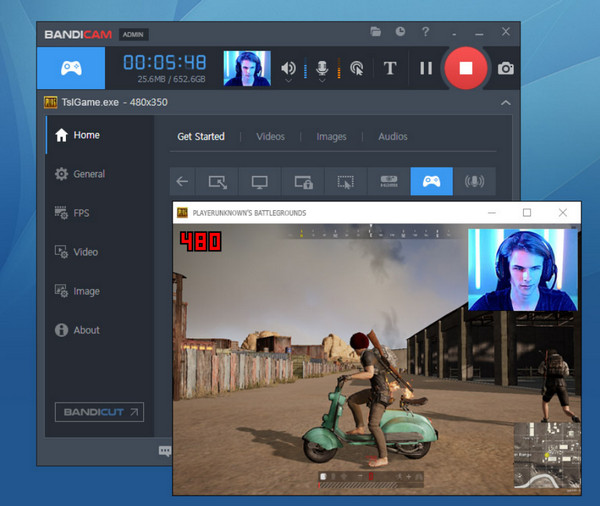Click the PUBG window title bar icon
The width and height of the screenshot is (600, 506).
(x=182, y=212)
